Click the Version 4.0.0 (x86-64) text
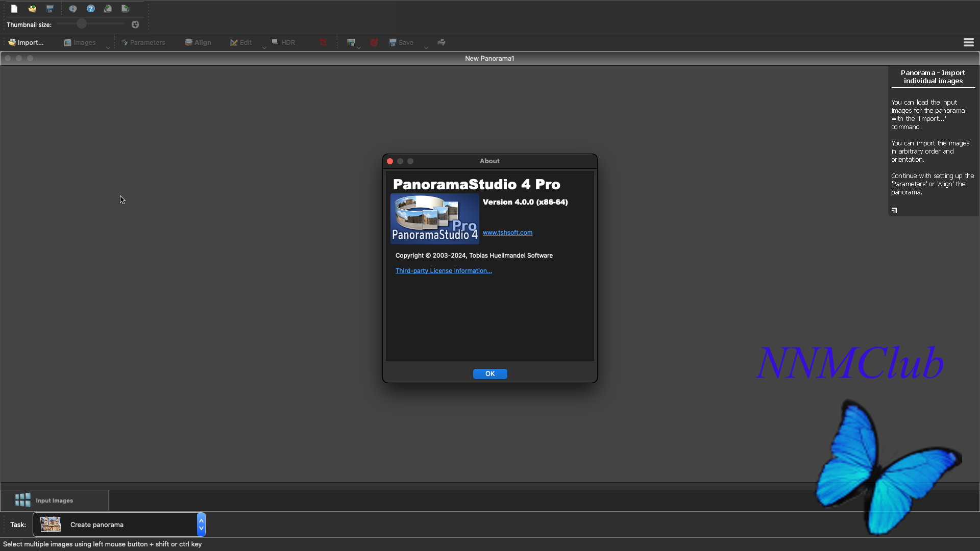This screenshot has width=980, height=551. click(x=525, y=202)
